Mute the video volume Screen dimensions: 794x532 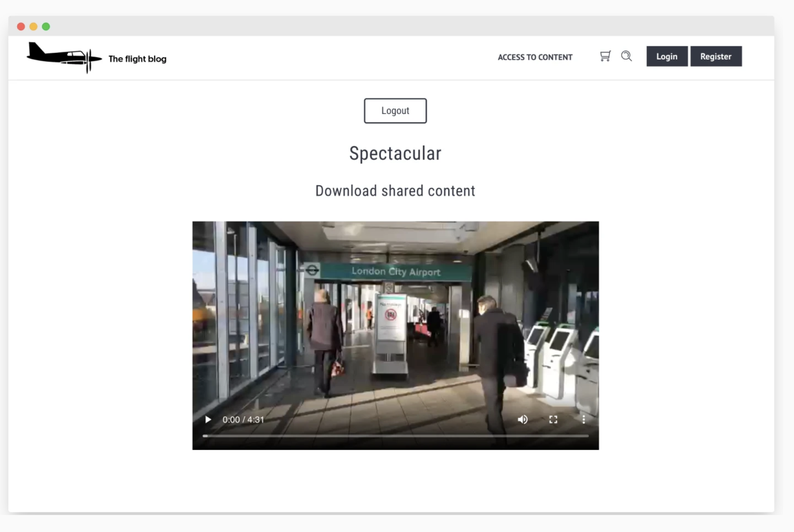pos(522,419)
